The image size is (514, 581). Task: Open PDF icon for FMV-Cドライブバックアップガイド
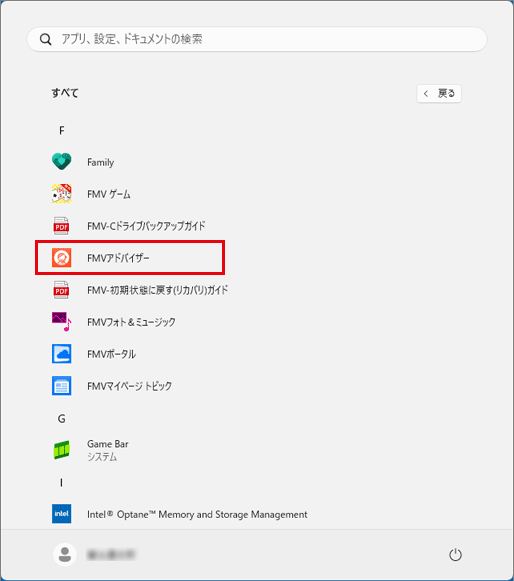[x=62, y=226]
